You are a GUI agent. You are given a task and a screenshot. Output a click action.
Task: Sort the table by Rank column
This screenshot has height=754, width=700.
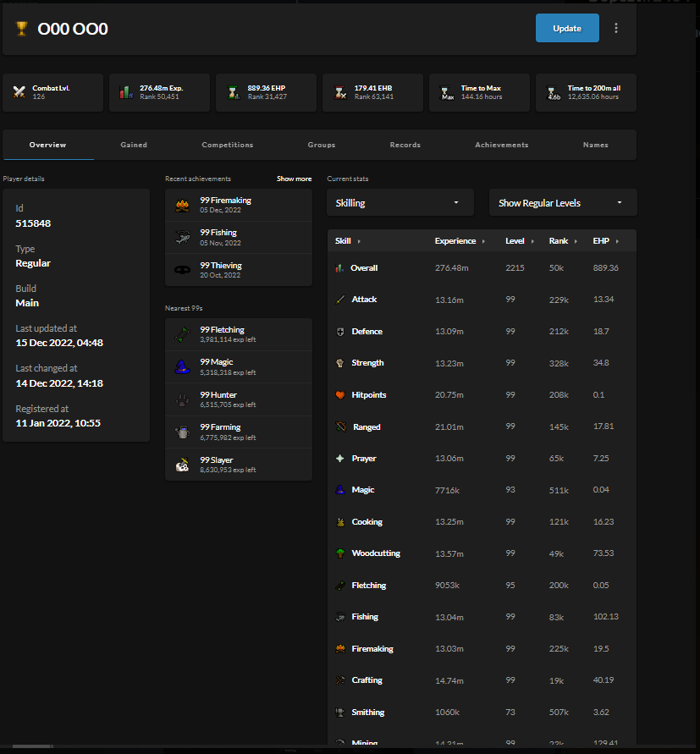click(x=562, y=241)
